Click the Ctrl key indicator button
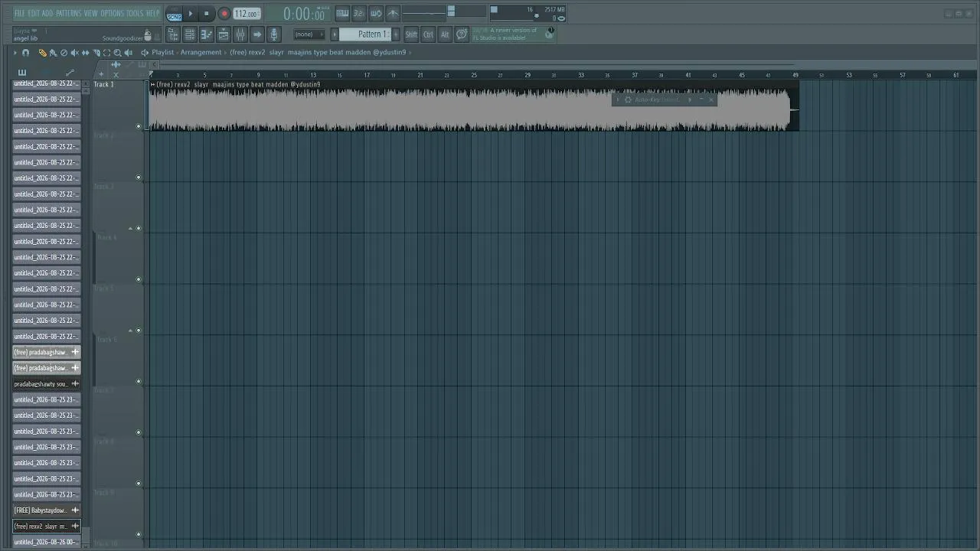The height and width of the screenshot is (551, 980). coord(428,34)
